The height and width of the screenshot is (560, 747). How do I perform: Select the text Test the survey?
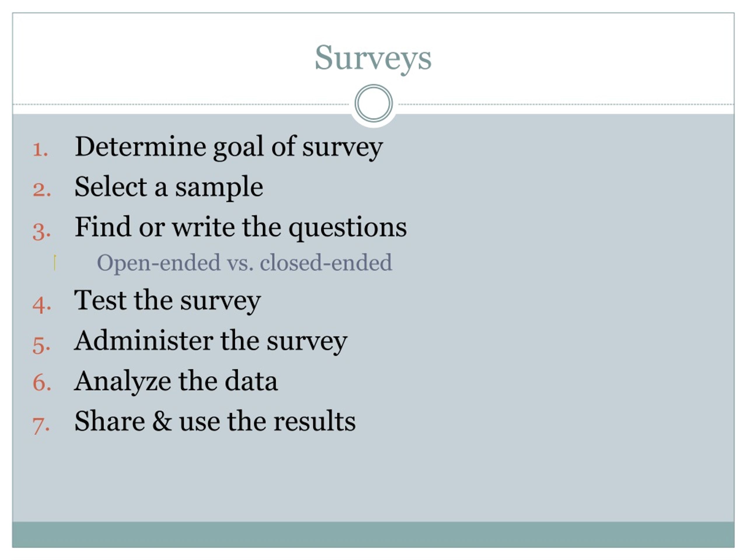coord(167,300)
